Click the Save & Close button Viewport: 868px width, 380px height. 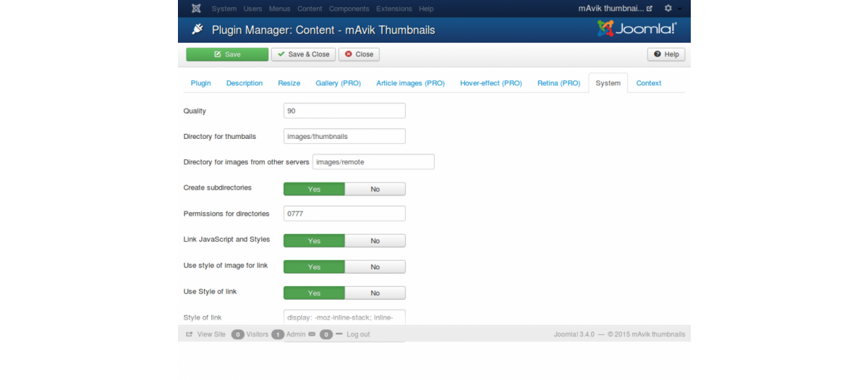303,54
